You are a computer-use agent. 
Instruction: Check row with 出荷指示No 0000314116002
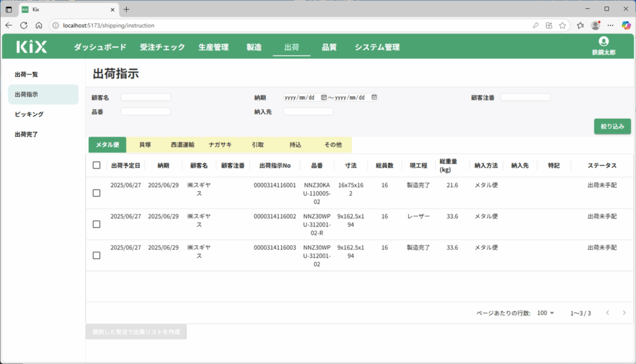(96, 224)
